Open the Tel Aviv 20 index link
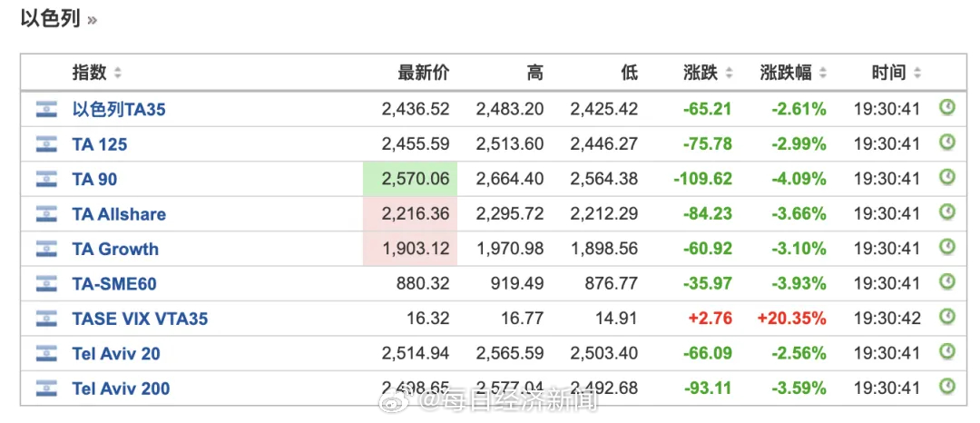Viewport: 980px width, 423px height. 116,354
